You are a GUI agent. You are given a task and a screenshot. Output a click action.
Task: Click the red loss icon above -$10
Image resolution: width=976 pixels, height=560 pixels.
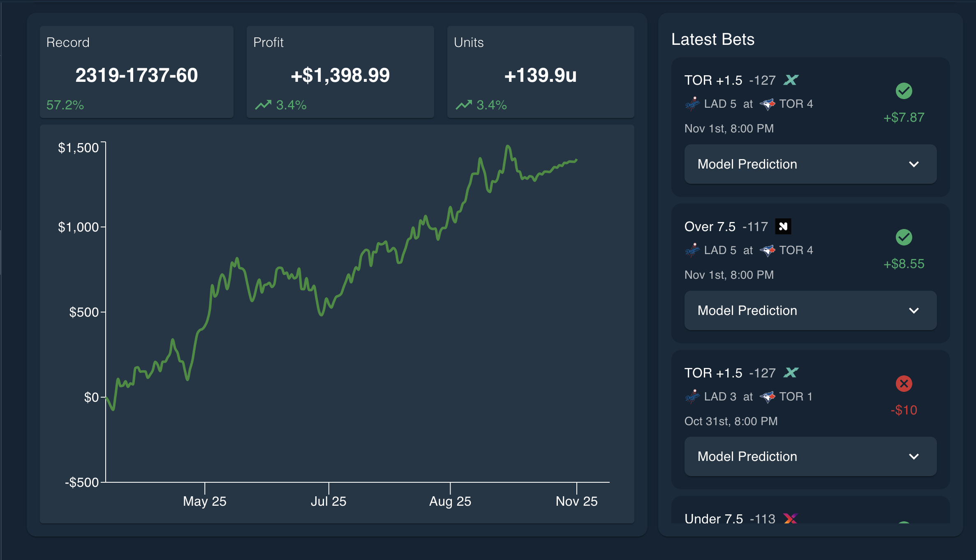904,384
